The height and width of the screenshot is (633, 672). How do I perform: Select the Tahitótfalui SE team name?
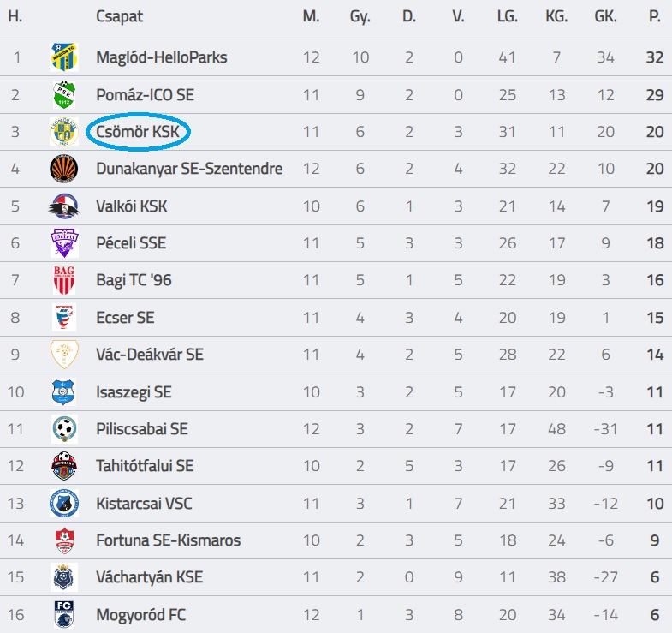(145, 466)
